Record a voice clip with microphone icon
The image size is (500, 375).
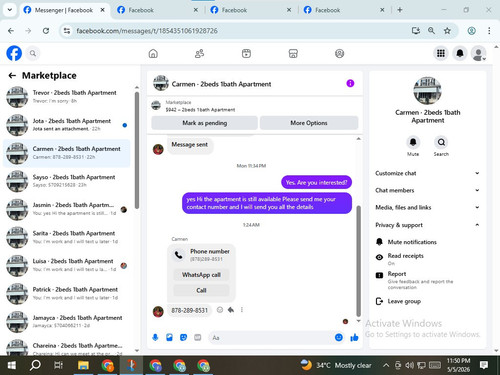coord(155,338)
